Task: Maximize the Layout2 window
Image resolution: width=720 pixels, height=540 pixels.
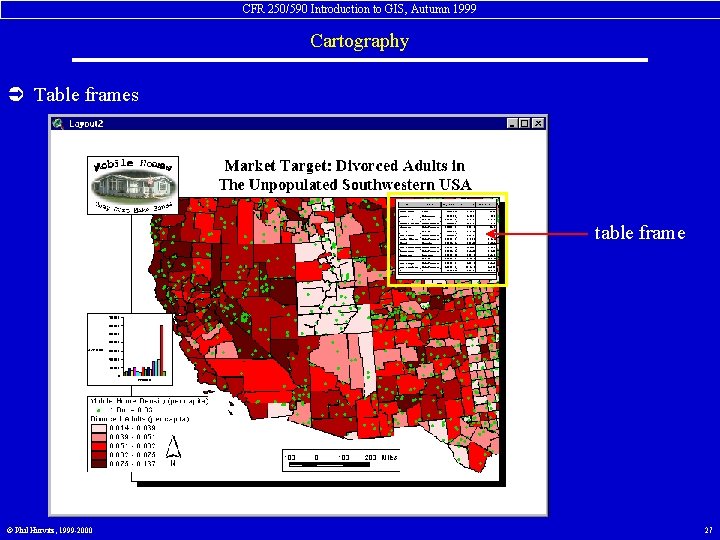Action: coord(524,124)
